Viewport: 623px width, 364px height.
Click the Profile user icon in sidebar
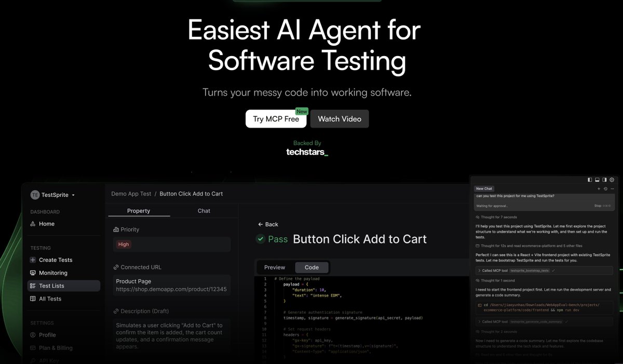pyautogui.click(x=33, y=335)
